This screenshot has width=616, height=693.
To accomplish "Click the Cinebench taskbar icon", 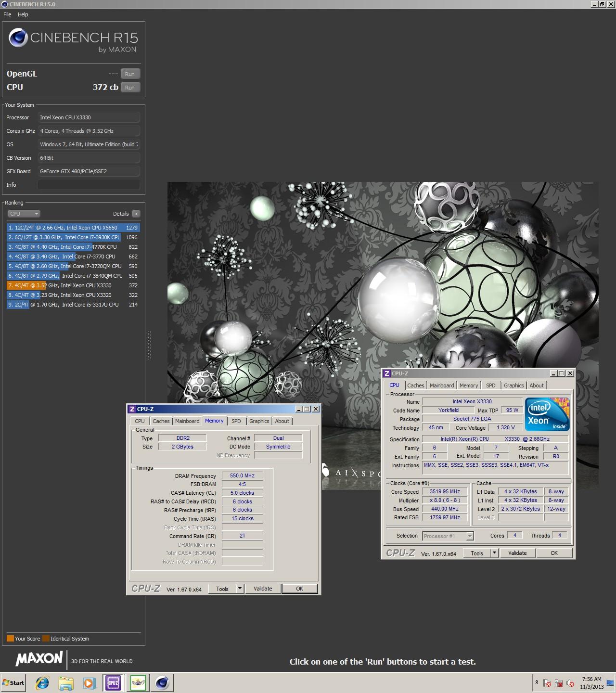I will click(x=162, y=682).
